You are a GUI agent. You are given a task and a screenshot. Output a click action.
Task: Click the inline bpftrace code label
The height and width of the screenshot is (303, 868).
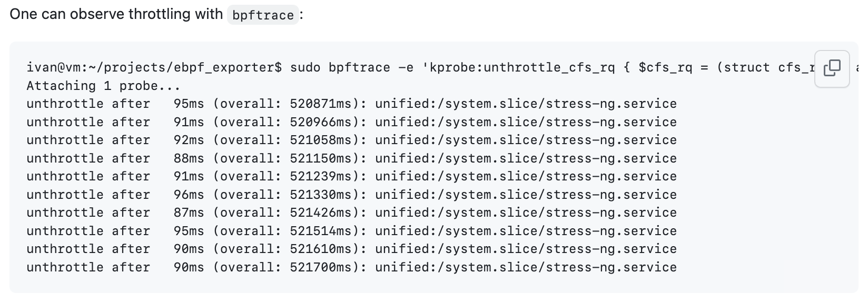pos(263,15)
